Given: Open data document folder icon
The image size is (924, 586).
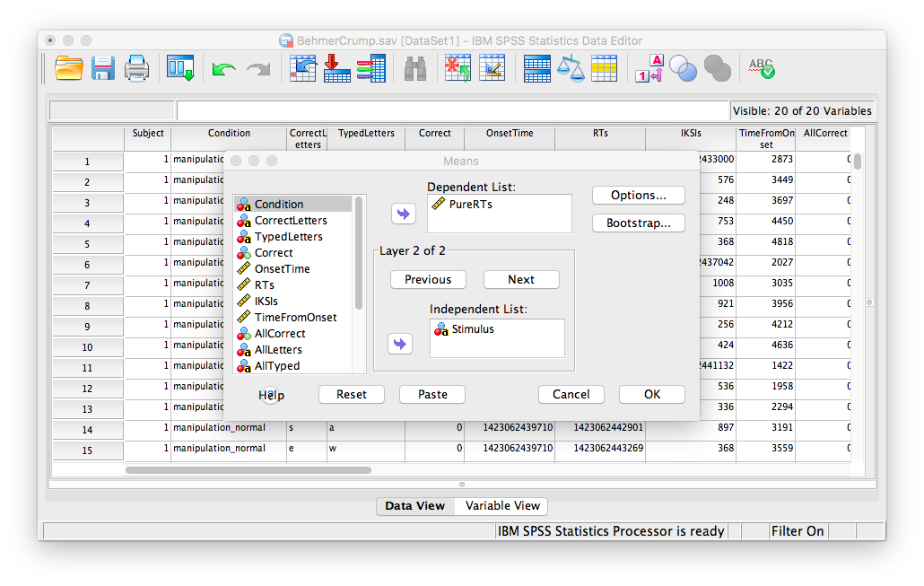Looking at the screenshot, I should 69,68.
